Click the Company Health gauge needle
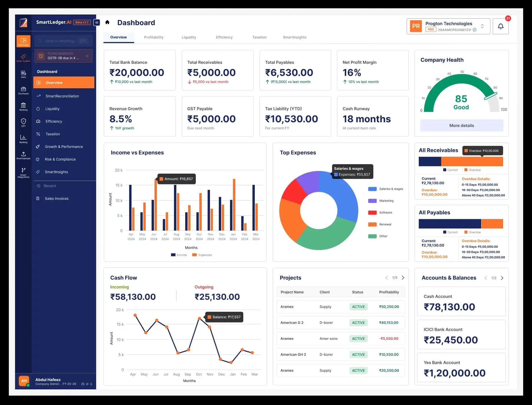Viewport: 532px width, 405px height. click(490, 97)
